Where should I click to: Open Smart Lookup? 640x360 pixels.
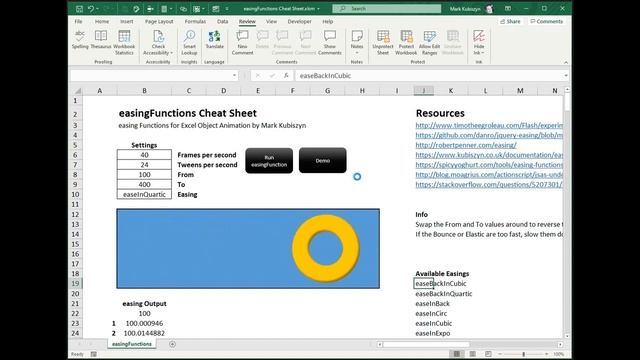[189, 42]
